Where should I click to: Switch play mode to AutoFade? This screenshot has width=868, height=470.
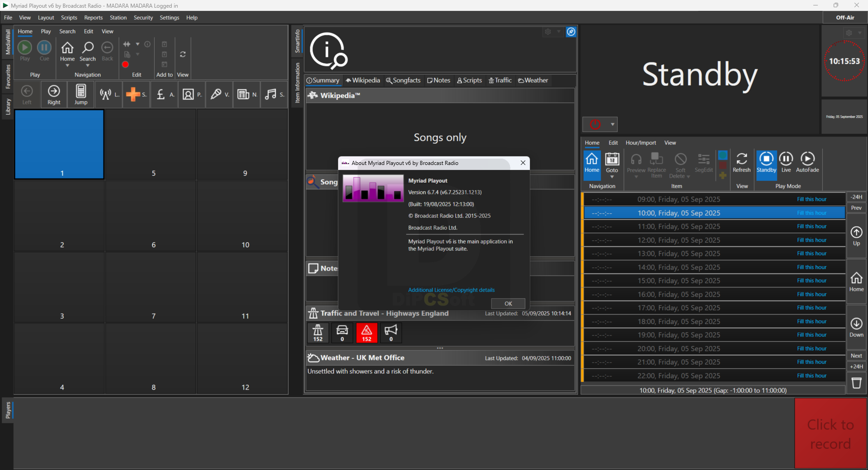(807, 163)
